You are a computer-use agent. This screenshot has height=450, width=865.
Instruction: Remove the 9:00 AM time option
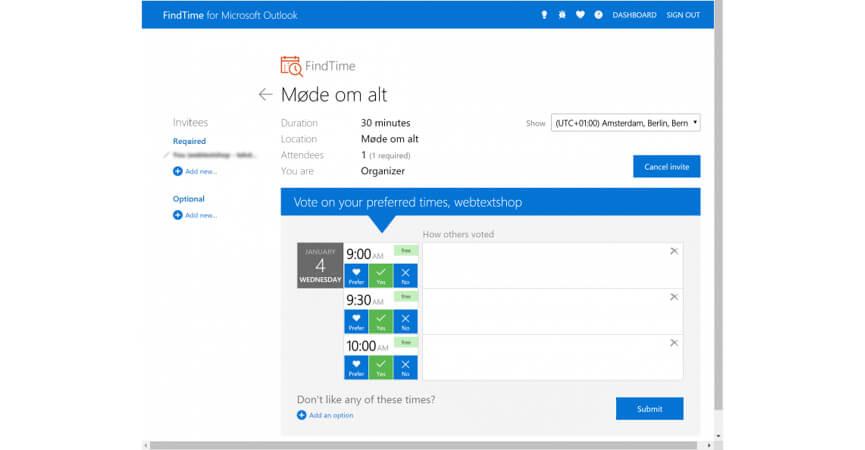tap(674, 251)
